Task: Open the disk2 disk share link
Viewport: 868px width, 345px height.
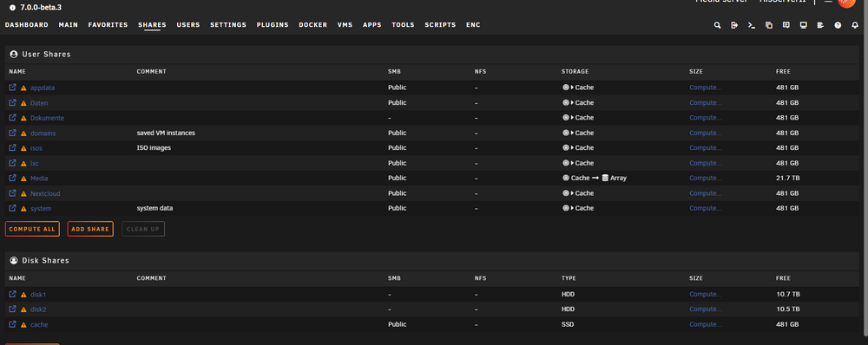Action: tap(38, 309)
